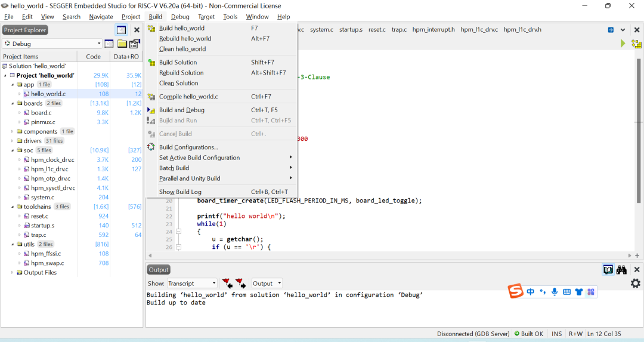Click the binoculars find icon in Output
This screenshot has height=342, width=644.
pos(621,270)
